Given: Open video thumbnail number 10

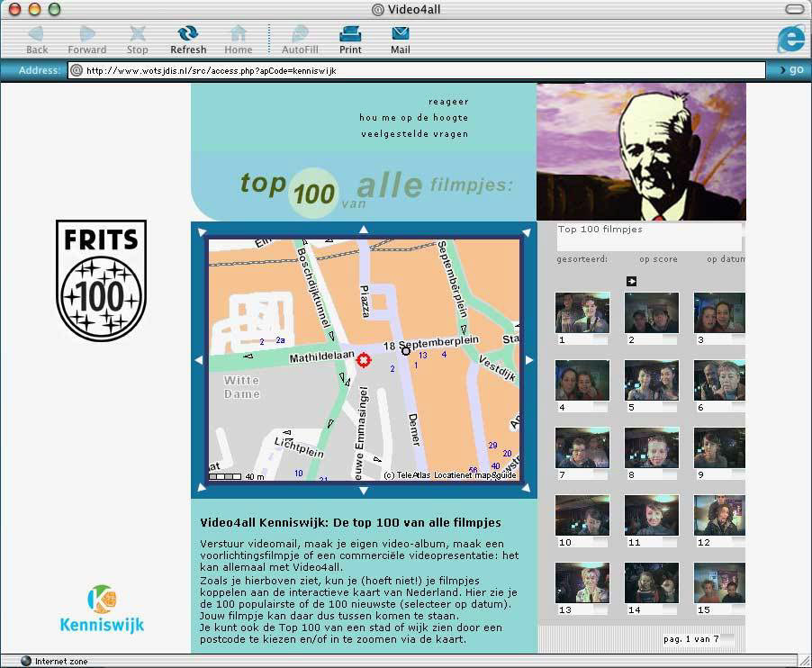Looking at the screenshot, I should click(582, 515).
